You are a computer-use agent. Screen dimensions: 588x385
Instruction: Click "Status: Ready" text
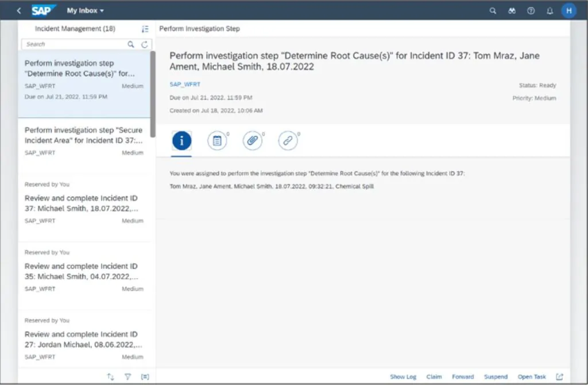coord(537,86)
